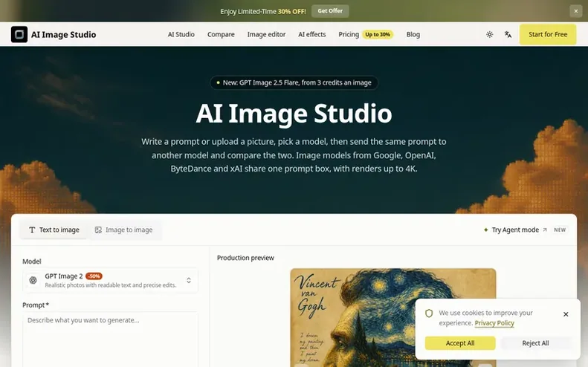Open the Privacy Policy link
Image resolution: width=588 pixels, height=367 pixels.
494,323
